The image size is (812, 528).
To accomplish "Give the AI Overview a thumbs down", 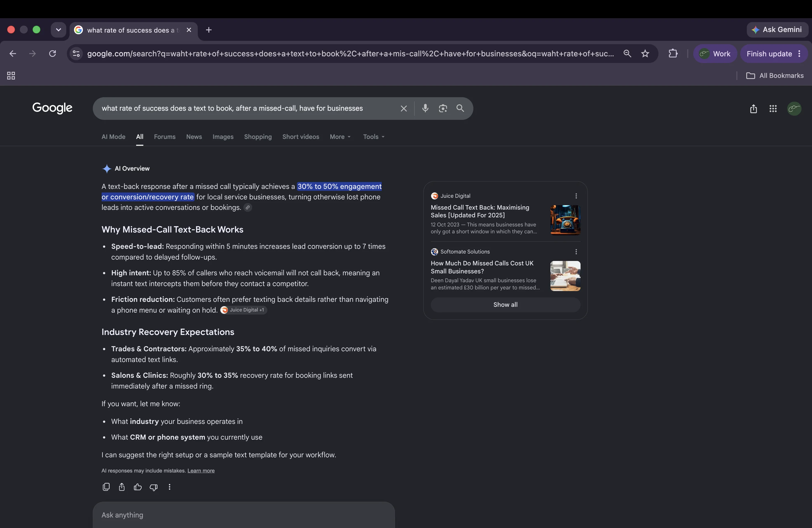I will coord(154,487).
